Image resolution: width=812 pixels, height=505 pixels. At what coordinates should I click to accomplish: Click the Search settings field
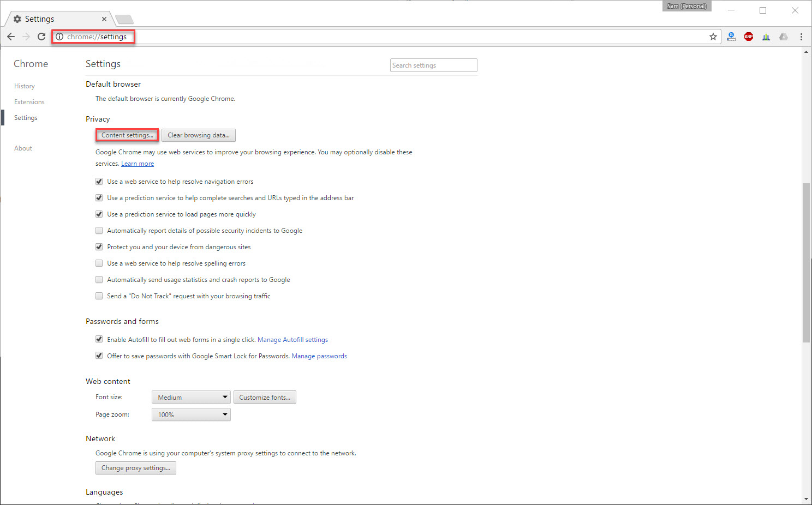point(434,65)
